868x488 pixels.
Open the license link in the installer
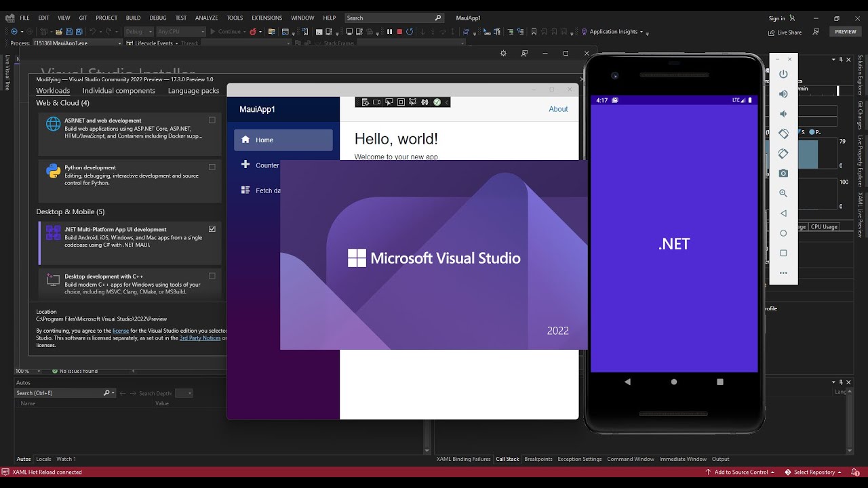coord(121,331)
